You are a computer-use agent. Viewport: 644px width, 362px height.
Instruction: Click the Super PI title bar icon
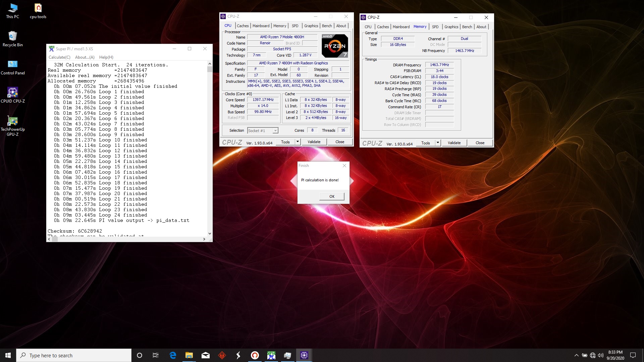click(x=51, y=49)
